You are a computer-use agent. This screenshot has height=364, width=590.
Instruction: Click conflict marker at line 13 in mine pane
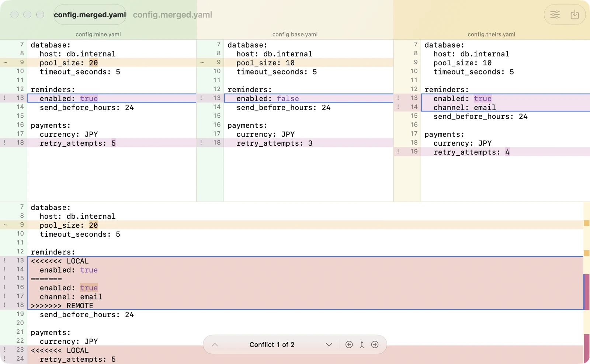coord(4,98)
